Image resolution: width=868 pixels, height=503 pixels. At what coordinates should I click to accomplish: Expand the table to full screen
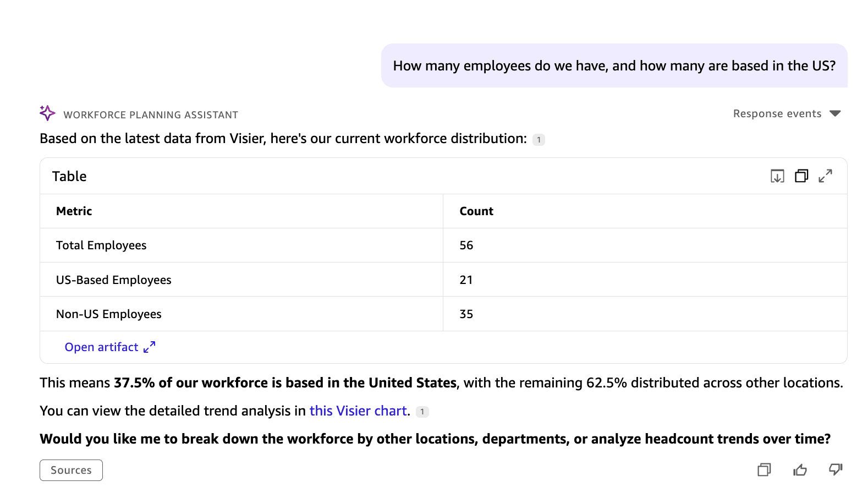tap(825, 176)
